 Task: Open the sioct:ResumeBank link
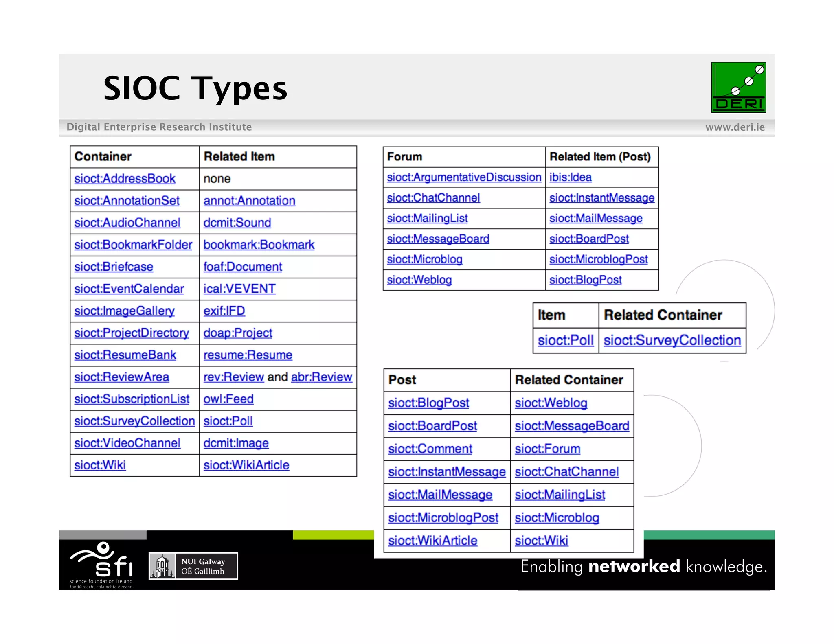coord(125,355)
